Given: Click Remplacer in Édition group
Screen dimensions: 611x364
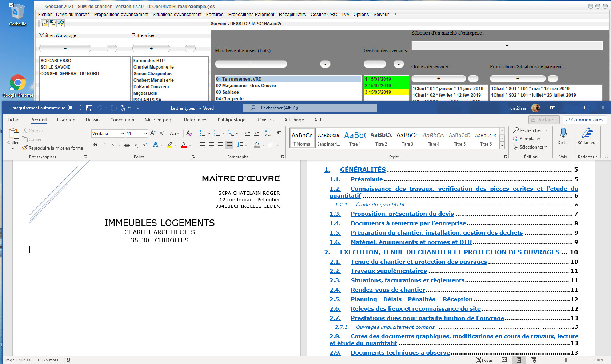Looking at the screenshot, I should pos(526,139).
